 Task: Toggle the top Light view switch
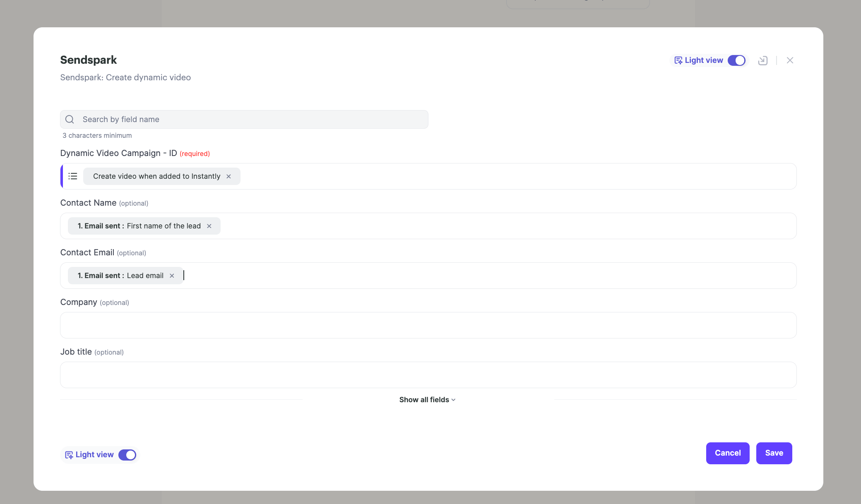point(736,60)
